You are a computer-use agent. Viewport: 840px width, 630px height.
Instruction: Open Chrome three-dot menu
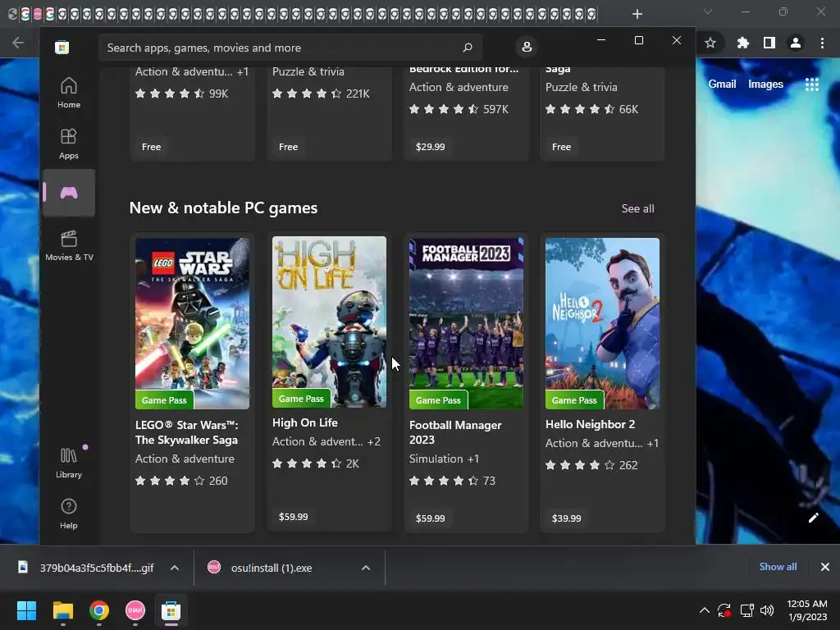(822, 43)
